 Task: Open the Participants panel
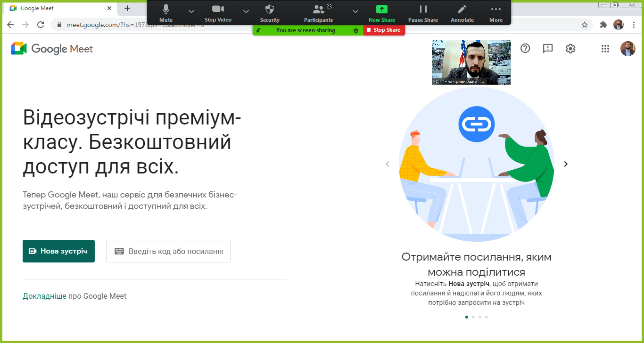point(318,14)
